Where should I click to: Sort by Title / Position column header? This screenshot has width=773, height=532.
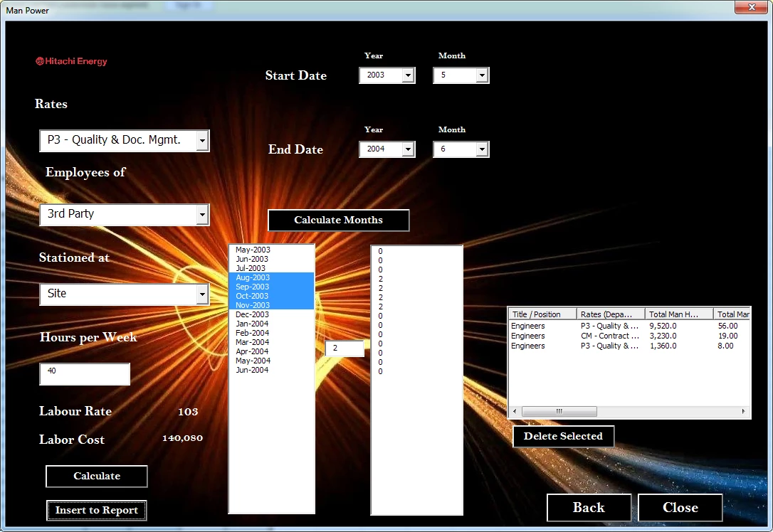click(542, 314)
